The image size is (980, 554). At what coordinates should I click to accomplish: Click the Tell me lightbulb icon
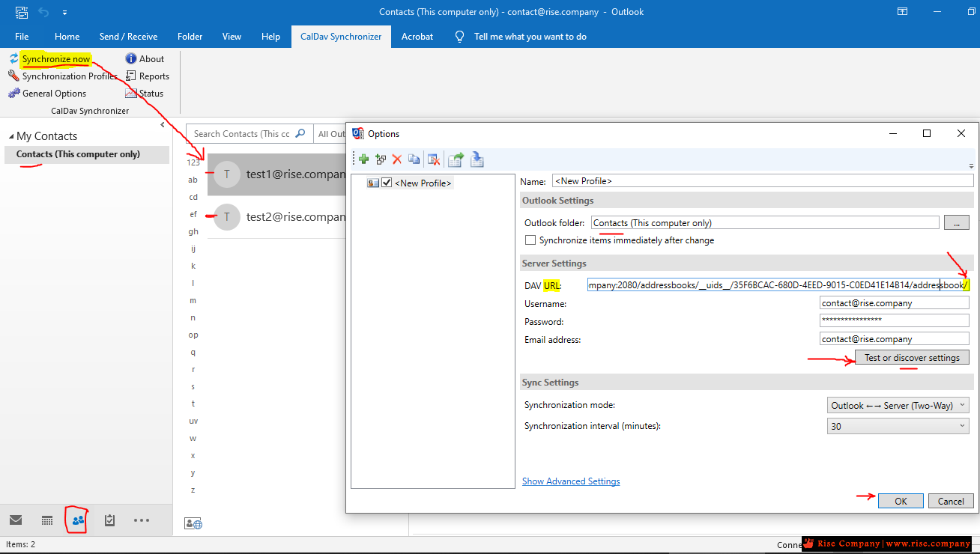pos(459,36)
